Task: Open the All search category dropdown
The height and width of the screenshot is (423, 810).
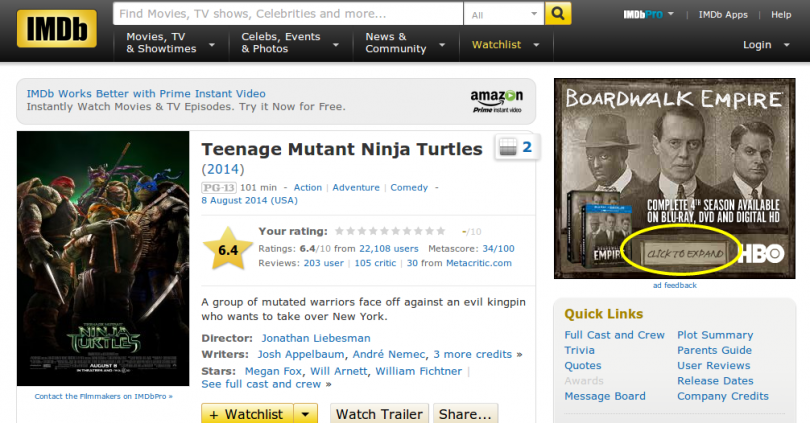Action: point(504,14)
